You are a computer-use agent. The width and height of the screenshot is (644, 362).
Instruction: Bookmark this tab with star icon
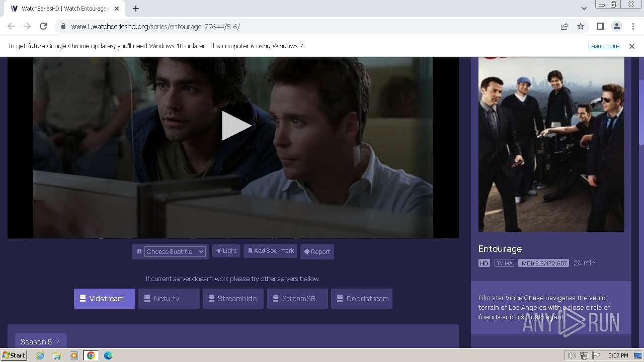[581, 26]
